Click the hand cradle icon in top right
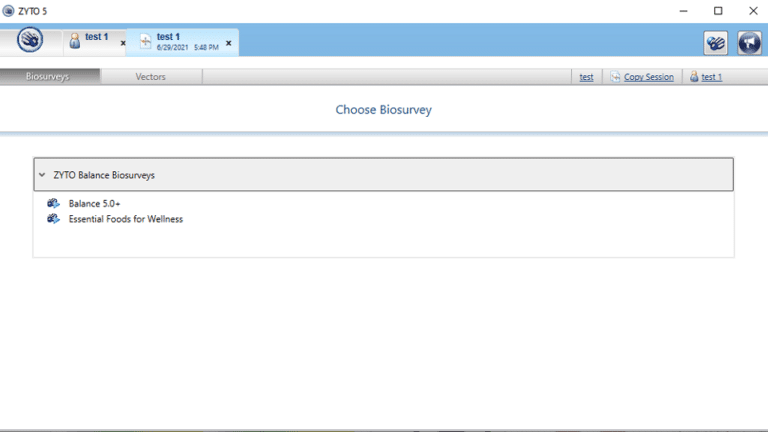The width and height of the screenshot is (768, 432). (715, 42)
